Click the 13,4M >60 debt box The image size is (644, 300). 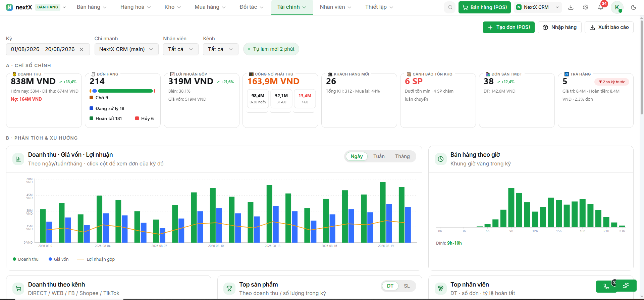point(305,99)
